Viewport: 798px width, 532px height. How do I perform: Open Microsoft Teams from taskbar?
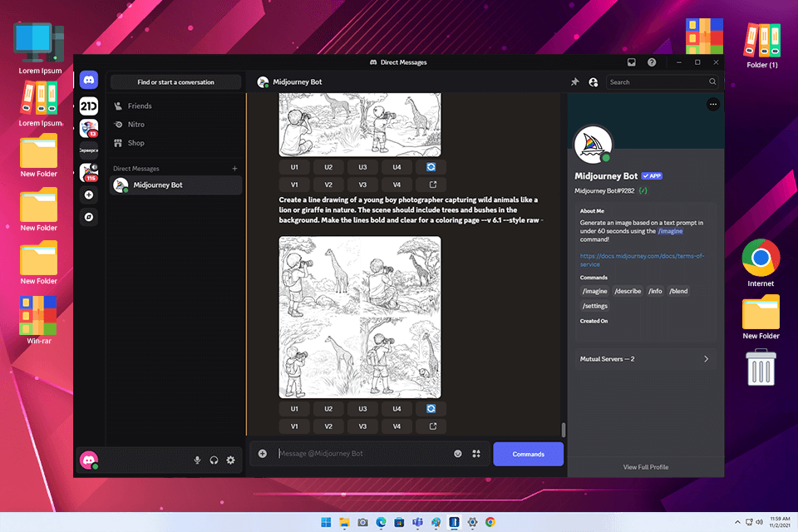coord(418,522)
